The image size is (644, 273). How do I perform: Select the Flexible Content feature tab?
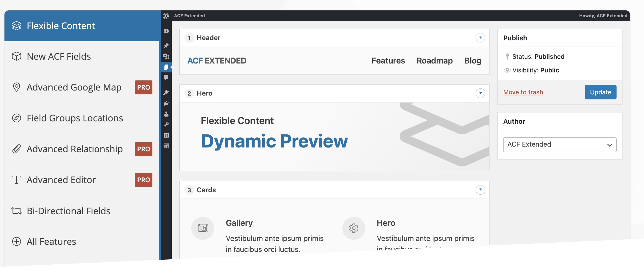pos(61,26)
